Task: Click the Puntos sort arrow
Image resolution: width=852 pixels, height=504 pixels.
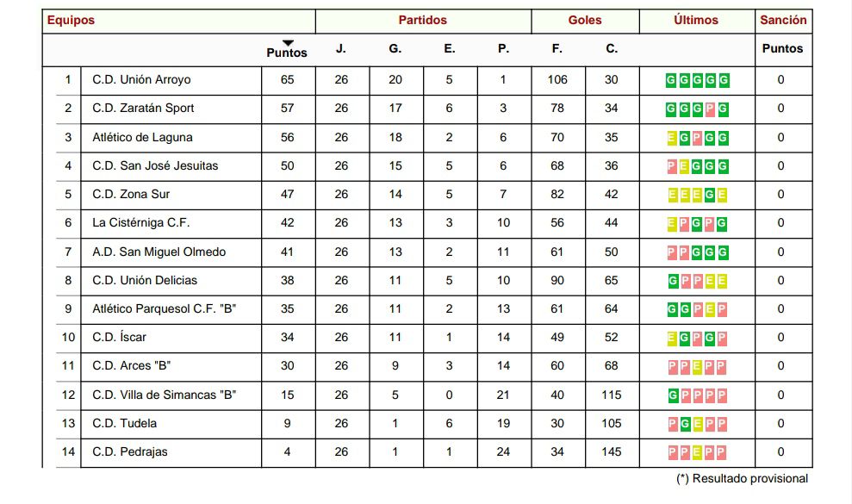Action: pos(288,42)
